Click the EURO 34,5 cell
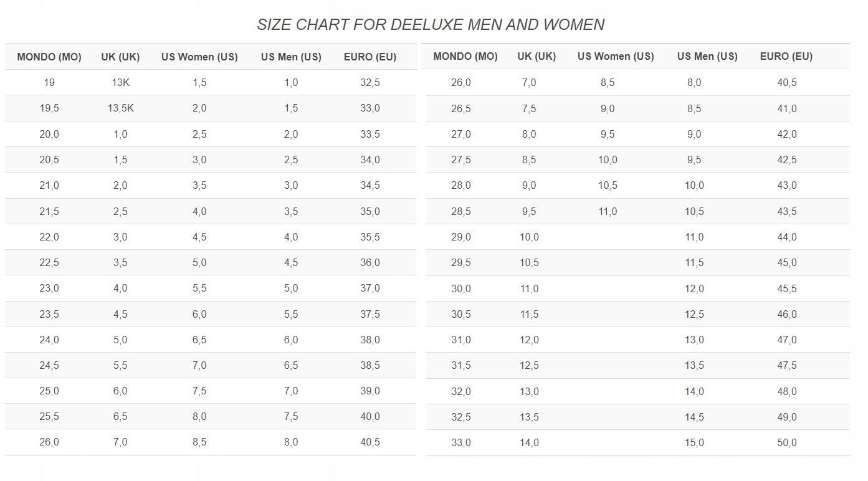The width and height of the screenshot is (868, 481). 370,186
